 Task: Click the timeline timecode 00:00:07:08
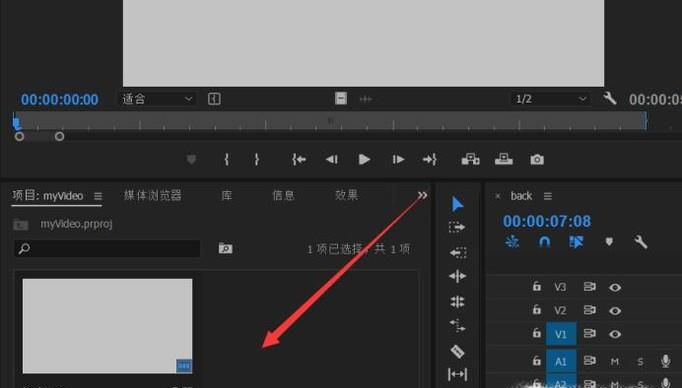(x=547, y=221)
